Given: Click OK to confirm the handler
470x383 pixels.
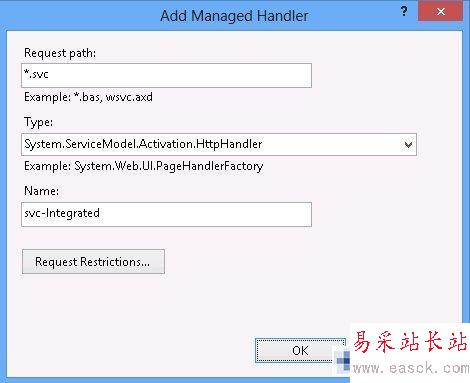Looking at the screenshot, I should click(x=300, y=350).
